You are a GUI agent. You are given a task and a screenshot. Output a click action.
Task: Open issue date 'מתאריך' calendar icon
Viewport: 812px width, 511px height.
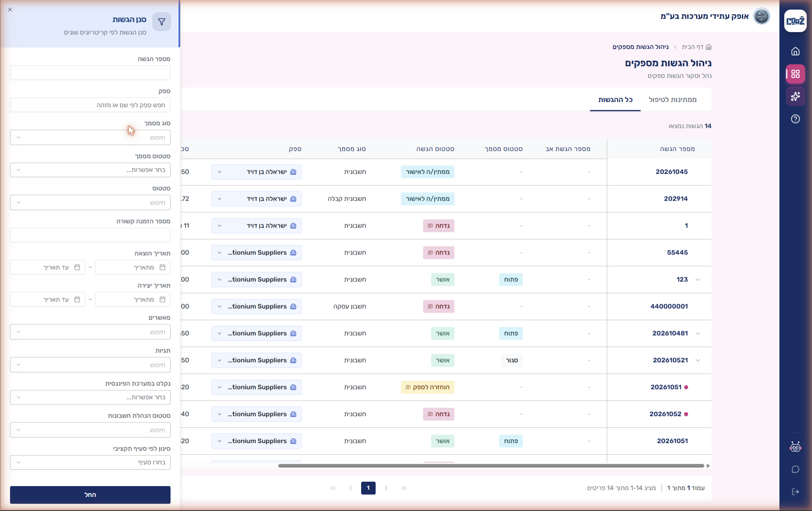click(162, 267)
